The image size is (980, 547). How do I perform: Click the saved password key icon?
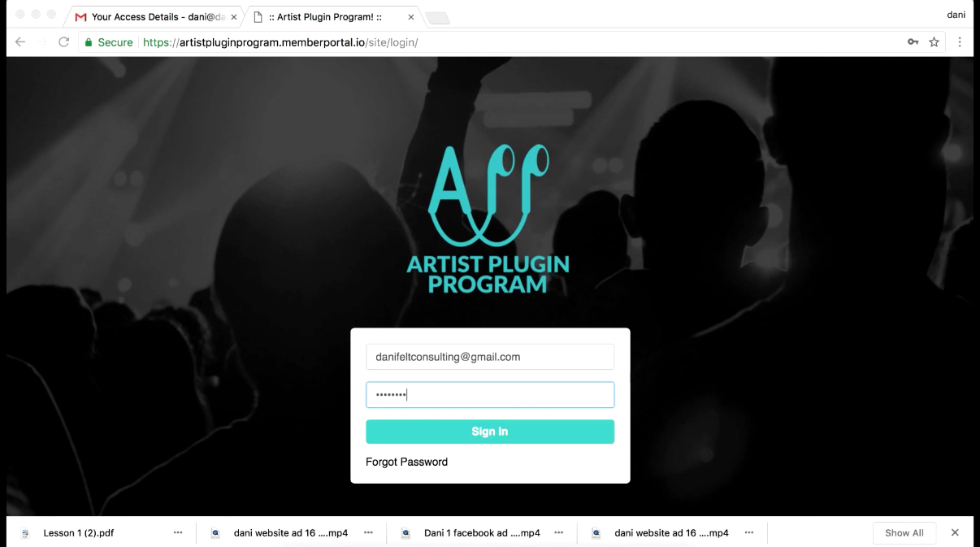coord(913,42)
